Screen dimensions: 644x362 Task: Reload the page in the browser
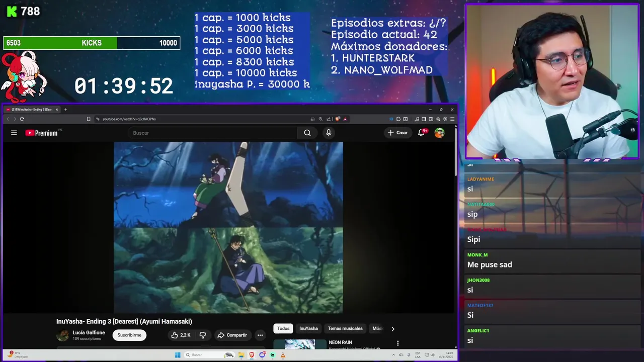pyautogui.click(x=22, y=119)
